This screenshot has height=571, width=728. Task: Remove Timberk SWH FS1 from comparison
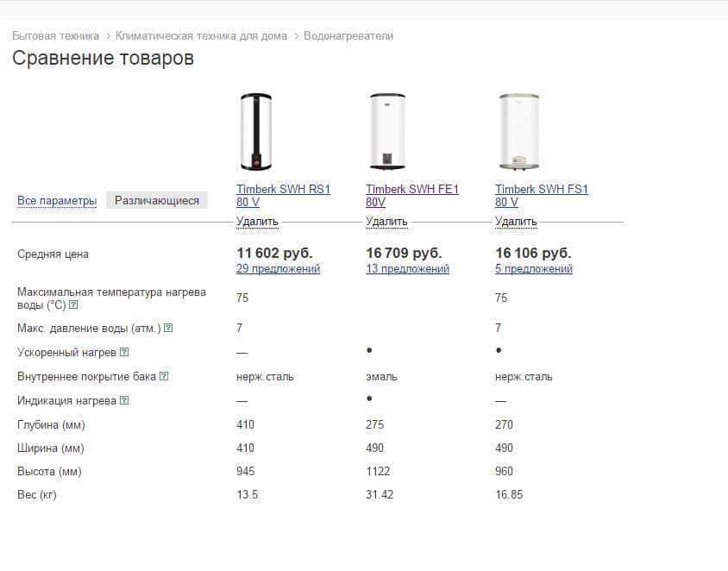pyautogui.click(x=516, y=222)
